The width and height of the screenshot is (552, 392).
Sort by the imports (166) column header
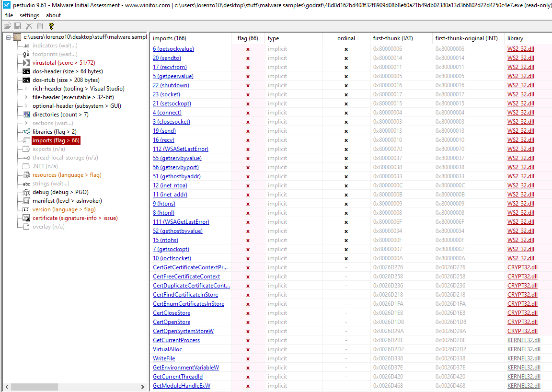191,38
